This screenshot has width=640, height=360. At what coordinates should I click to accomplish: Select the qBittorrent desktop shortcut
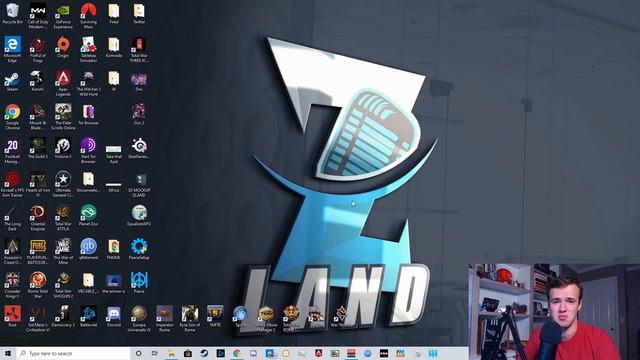pyautogui.click(x=88, y=249)
